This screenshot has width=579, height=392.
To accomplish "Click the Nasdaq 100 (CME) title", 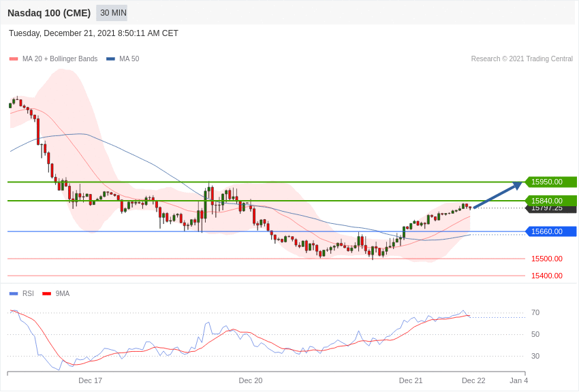I will [x=49, y=13].
